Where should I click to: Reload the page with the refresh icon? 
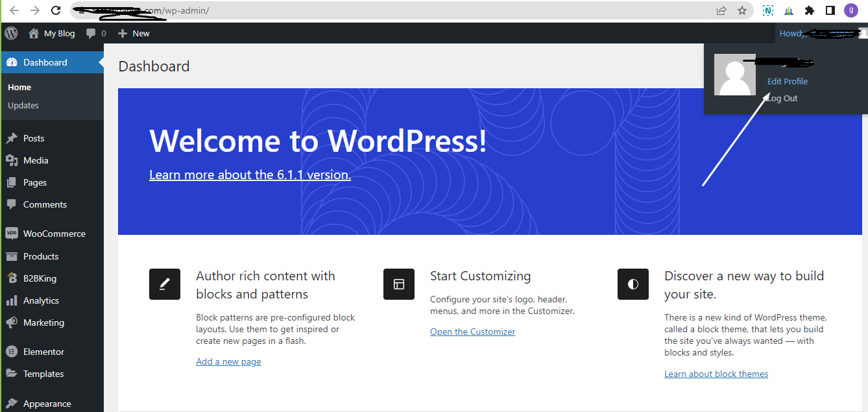pos(56,10)
